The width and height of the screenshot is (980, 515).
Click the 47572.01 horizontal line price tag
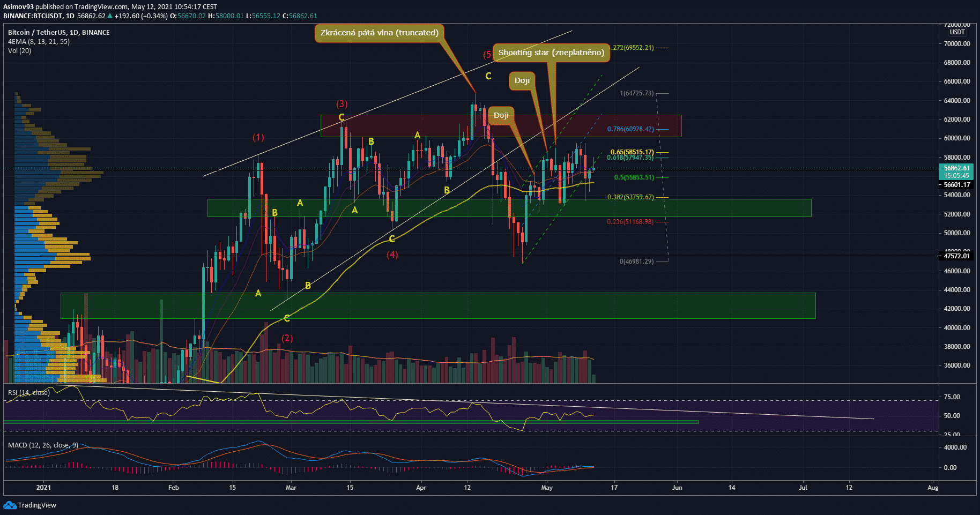[x=956, y=256]
